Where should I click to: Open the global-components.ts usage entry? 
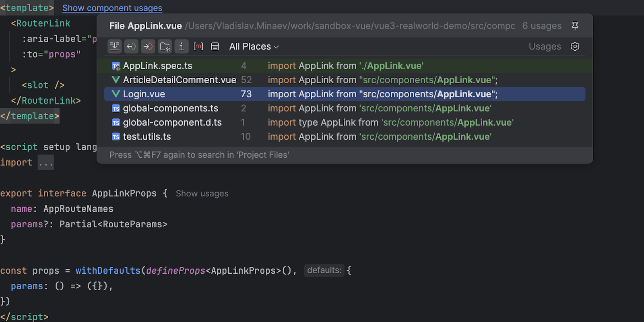[x=170, y=109]
